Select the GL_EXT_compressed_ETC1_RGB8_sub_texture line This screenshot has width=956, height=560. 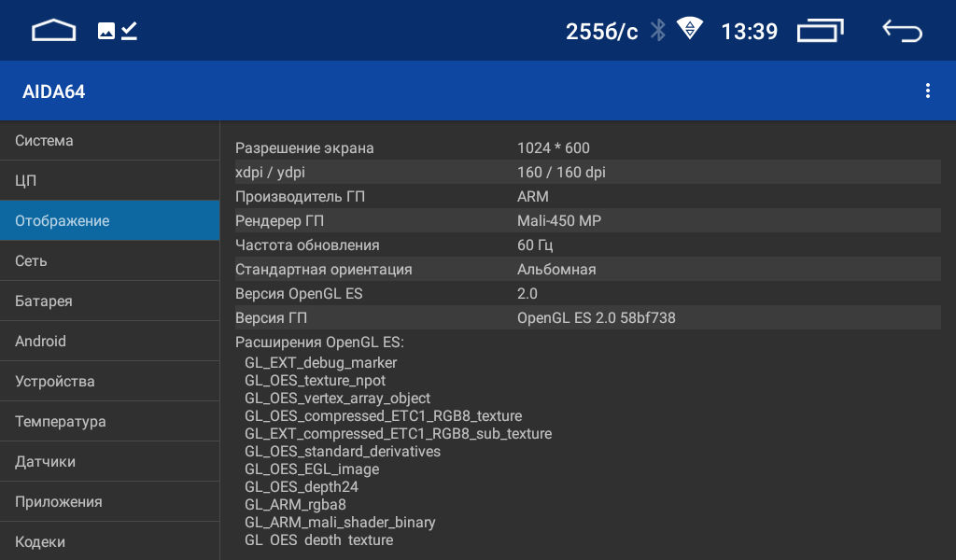pyautogui.click(x=398, y=434)
